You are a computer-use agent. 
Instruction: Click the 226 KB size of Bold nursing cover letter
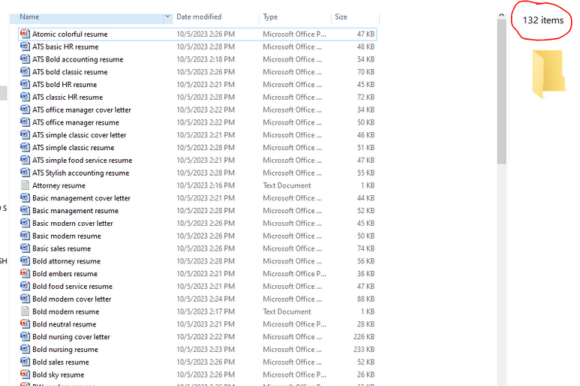point(364,336)
